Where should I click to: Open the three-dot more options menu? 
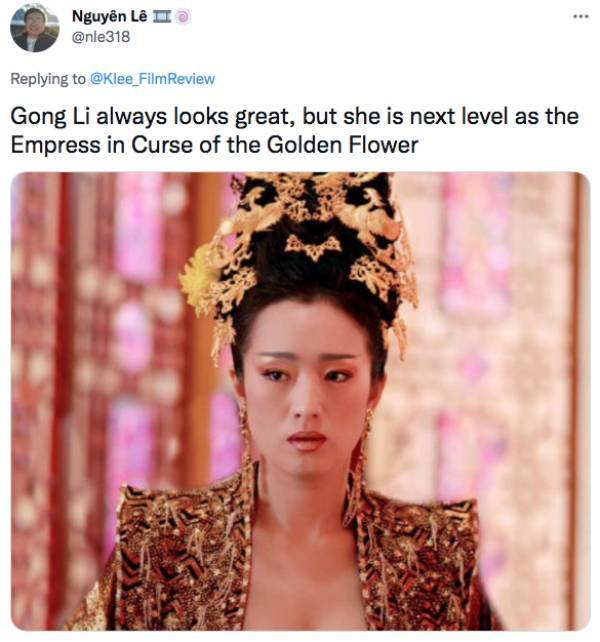click(581, 17)
